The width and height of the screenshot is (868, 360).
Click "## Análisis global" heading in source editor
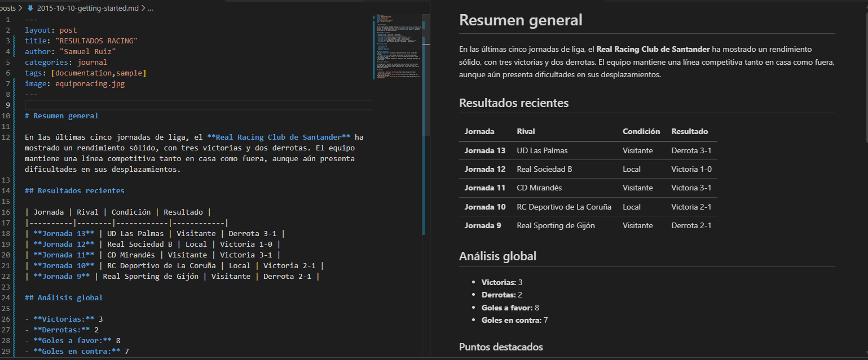coord(64,297)
